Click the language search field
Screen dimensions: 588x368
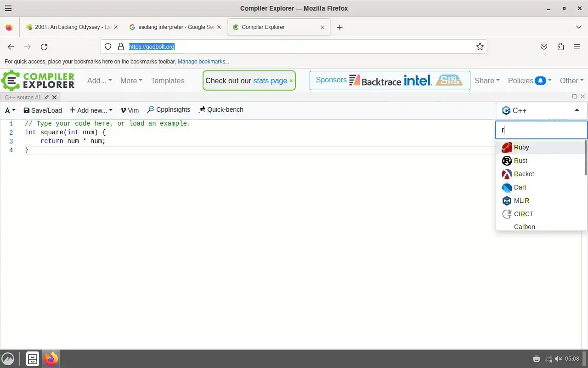tap(541, 130)
